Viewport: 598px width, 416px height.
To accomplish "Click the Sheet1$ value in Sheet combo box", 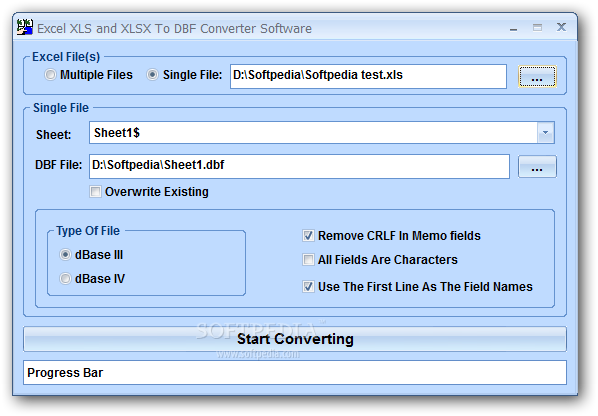I will click(x=117, y=133).
